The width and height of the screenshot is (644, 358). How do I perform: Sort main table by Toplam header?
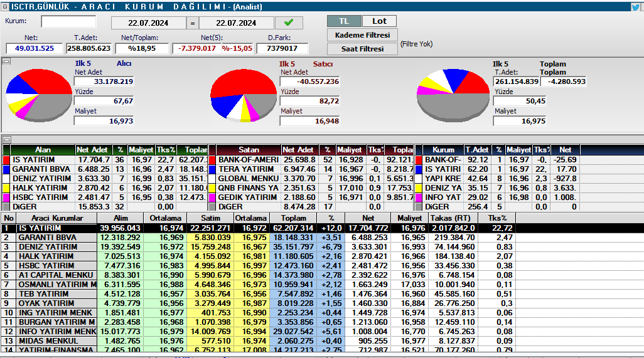click(x=294, y=219)
